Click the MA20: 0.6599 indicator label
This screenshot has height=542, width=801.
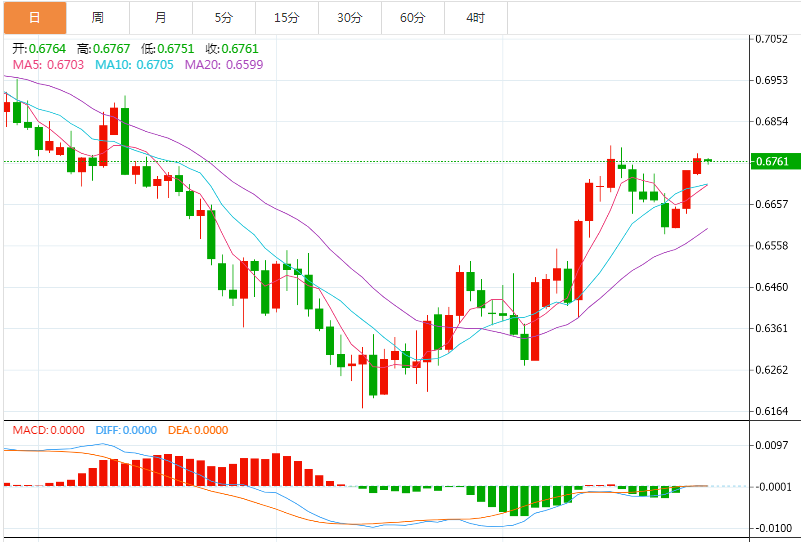tap(224, 65)
